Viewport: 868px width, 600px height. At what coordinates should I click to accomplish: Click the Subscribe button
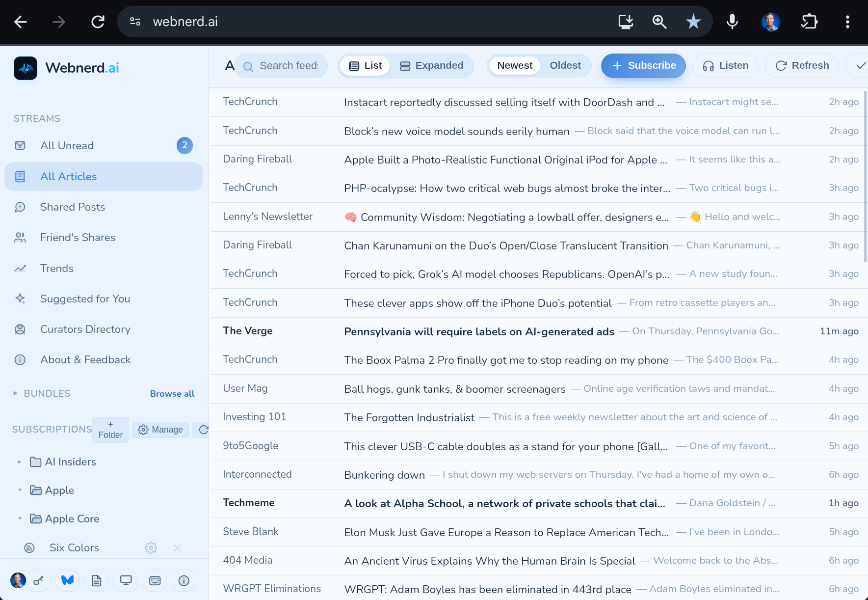(x=644, y=66)
